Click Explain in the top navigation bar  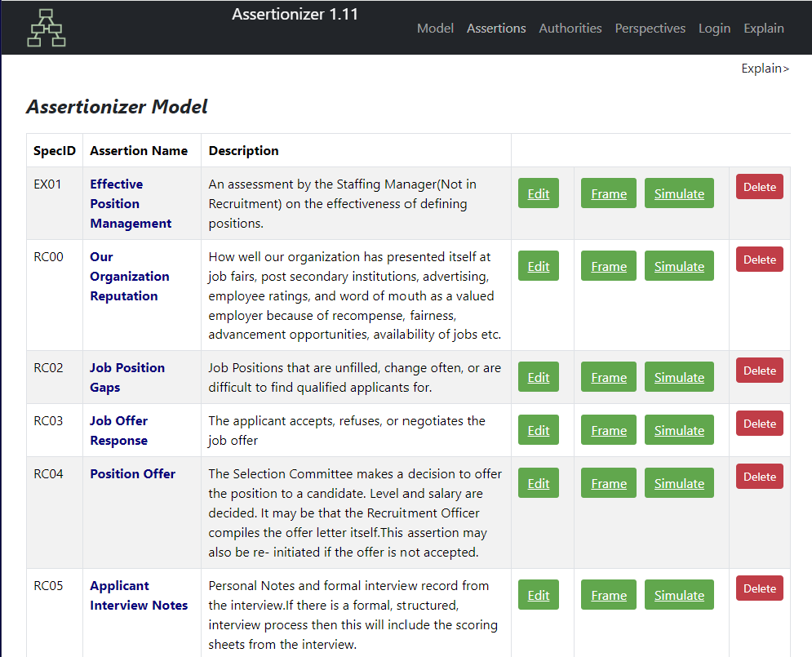click(763, 29)
